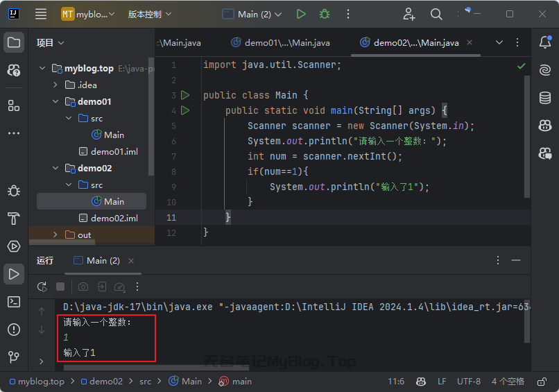Collapse the demo01 module
The image size is (559, 392).
[55, 102]
